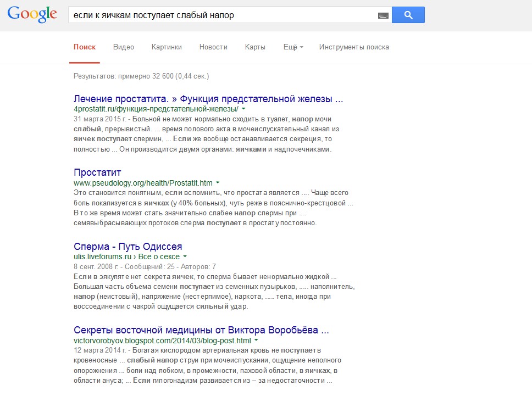Click the '12 марта 2014 г.' snippet date
Screen dimensions: 532x396
point(100,350)
